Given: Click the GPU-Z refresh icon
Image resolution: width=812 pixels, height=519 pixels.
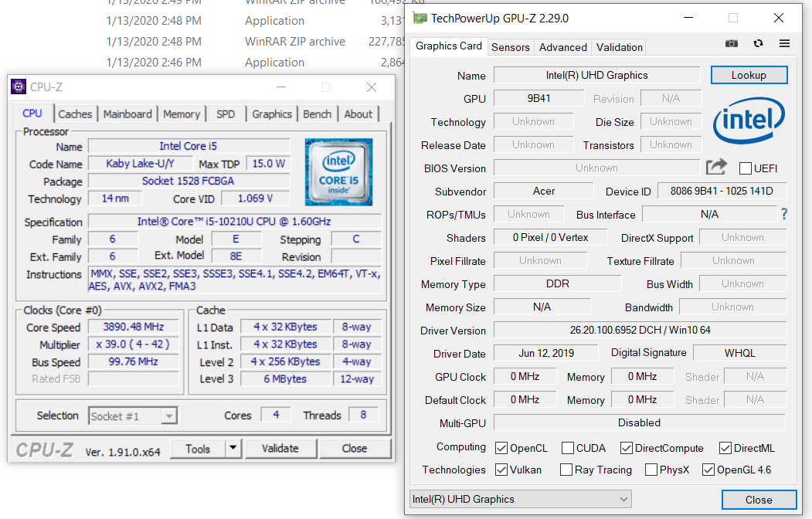Looking at the screenshot, I should pos(758,43).
